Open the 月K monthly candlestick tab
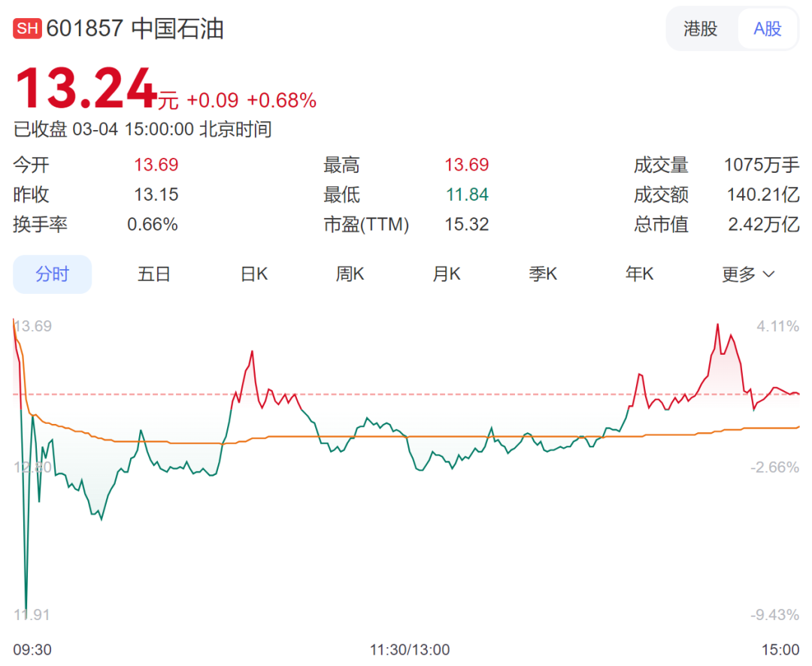812x666 pixels. [447, 274]
